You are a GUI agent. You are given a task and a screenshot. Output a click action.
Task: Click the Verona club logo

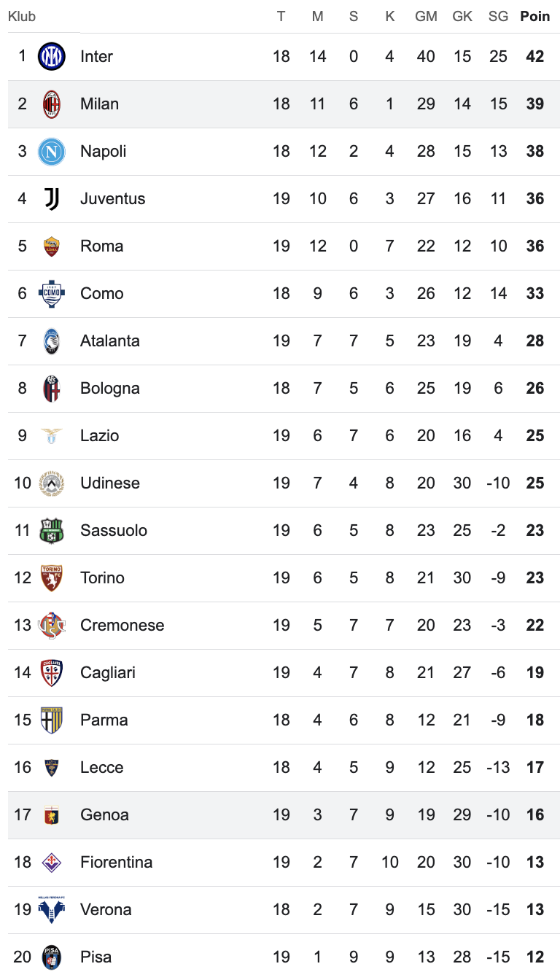coord(52,910)
